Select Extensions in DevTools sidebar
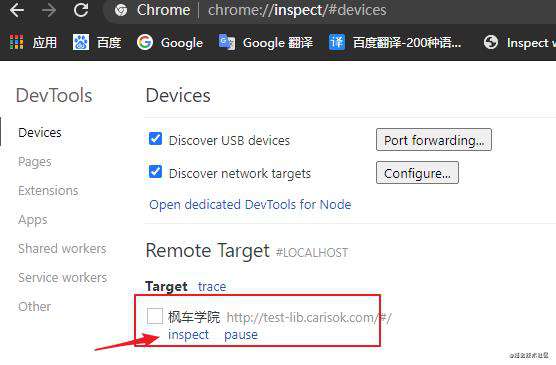 click(48, 191)
